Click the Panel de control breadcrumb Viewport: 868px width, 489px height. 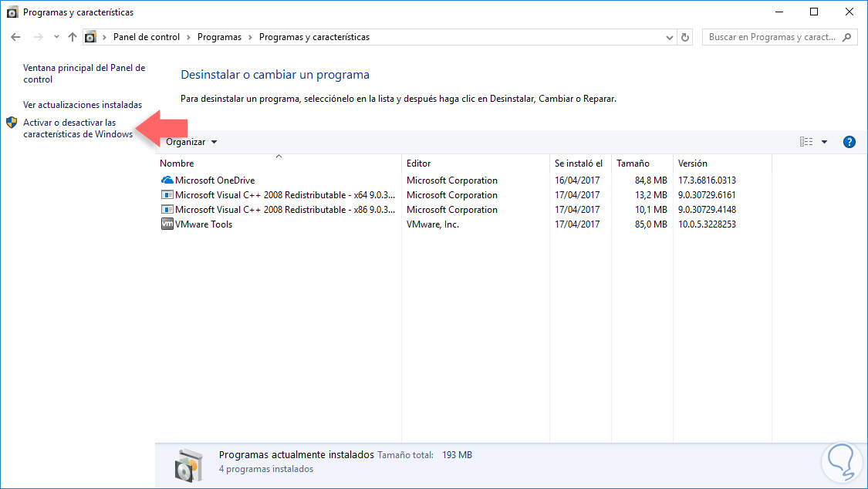point(147,37)
